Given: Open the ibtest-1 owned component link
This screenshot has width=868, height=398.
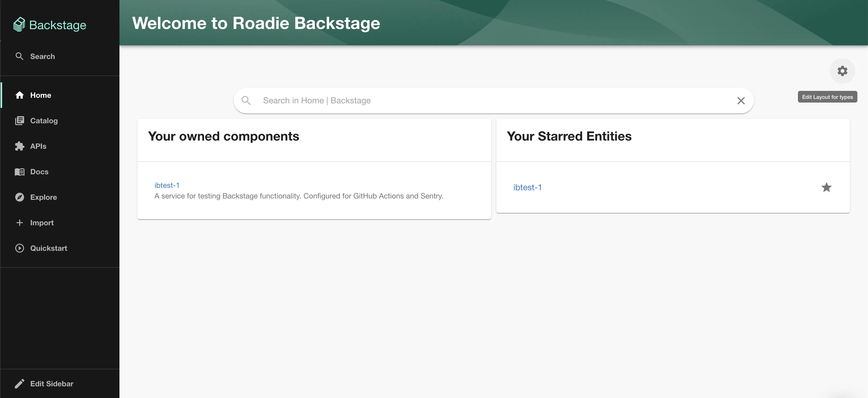Looking at the screenshot, I should pyautogui.click(x=167, y=185).
